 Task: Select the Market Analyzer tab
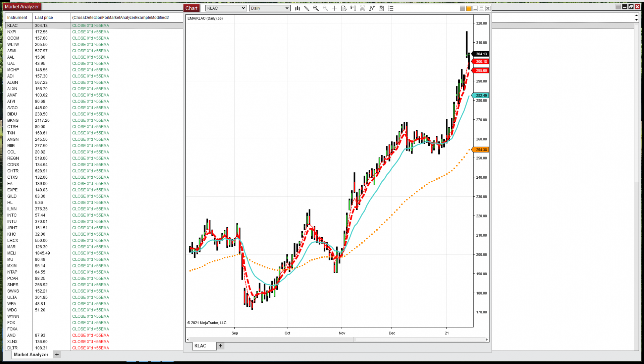(x=31, y=355)
